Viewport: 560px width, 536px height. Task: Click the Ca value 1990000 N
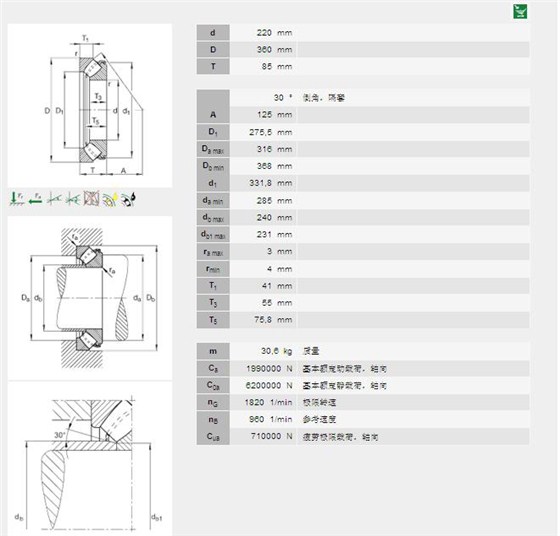click(269, 369)
